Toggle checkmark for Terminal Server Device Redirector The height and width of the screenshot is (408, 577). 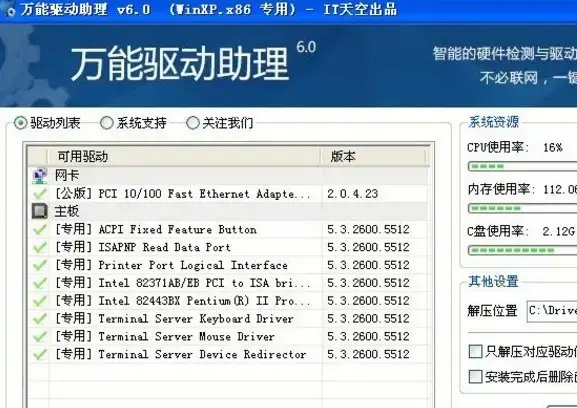point(40,354)
